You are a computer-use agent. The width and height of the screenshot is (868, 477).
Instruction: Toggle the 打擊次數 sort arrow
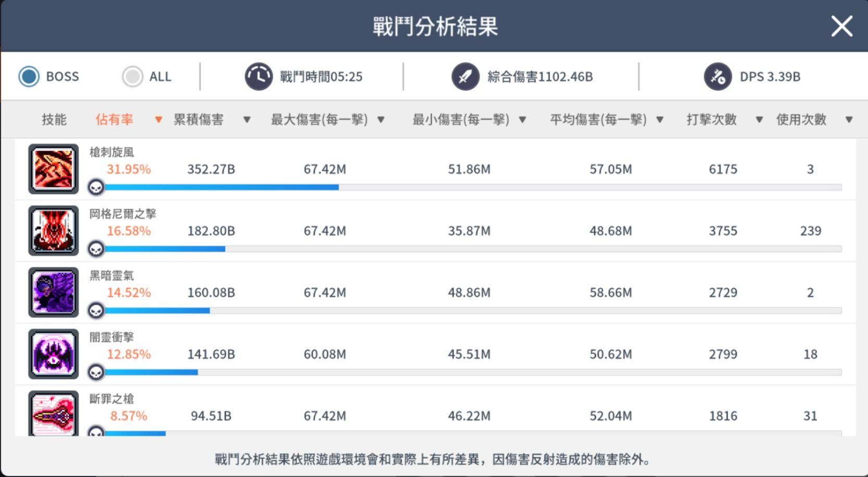point(760,120)
